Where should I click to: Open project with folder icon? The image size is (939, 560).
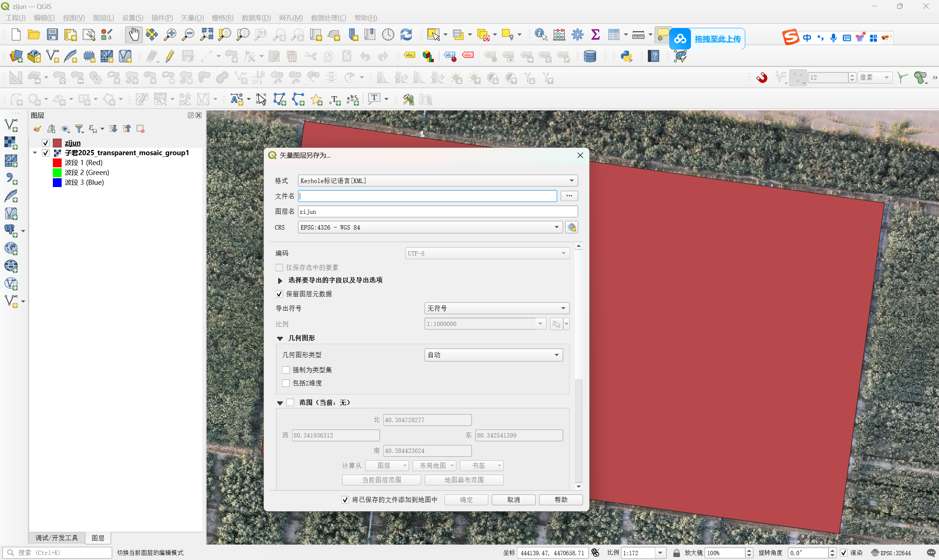(34, 35)
